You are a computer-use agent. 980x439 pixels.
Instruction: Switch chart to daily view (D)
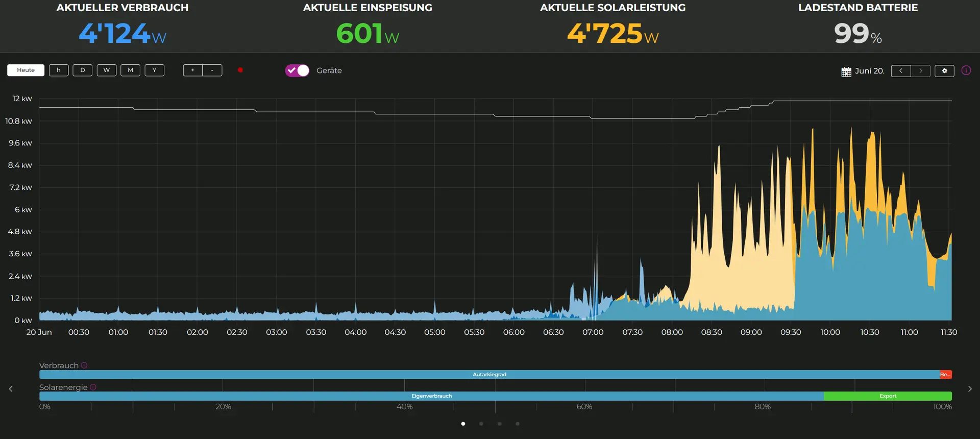pyautogui.click(x=83, y=70)
